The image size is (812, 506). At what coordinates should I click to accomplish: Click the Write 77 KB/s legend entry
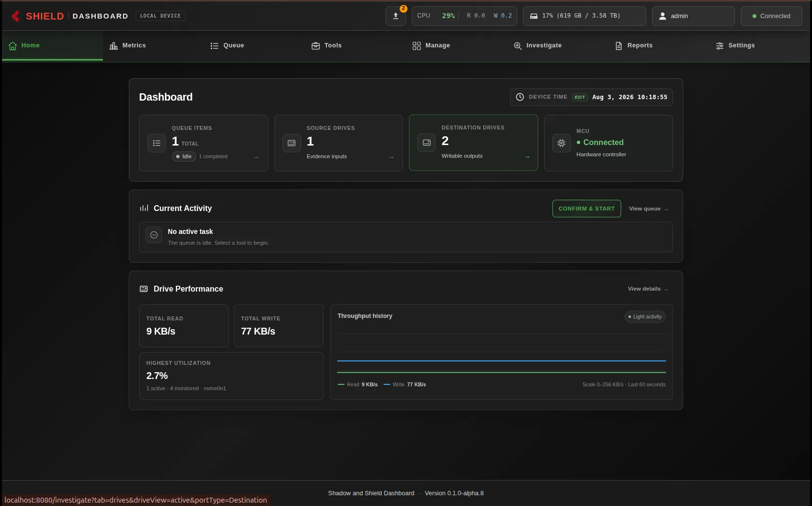[x=405, y=384]
